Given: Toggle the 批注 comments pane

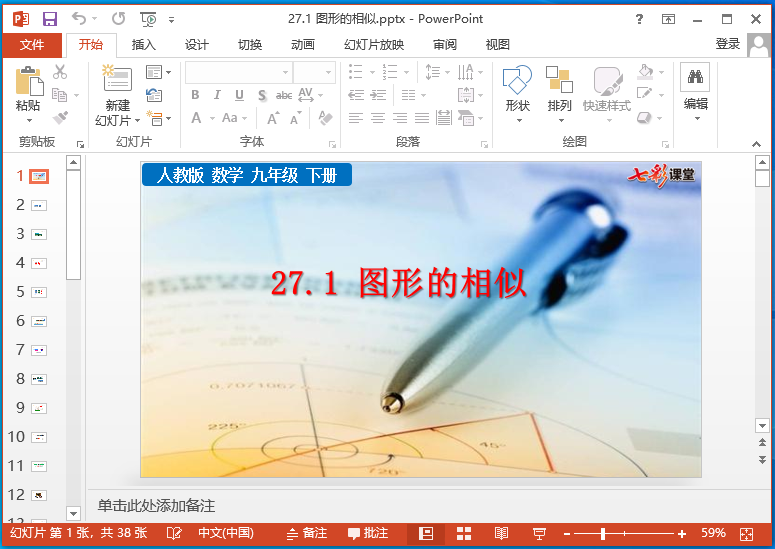Looking at the screenshot, I should coord(368,534).
